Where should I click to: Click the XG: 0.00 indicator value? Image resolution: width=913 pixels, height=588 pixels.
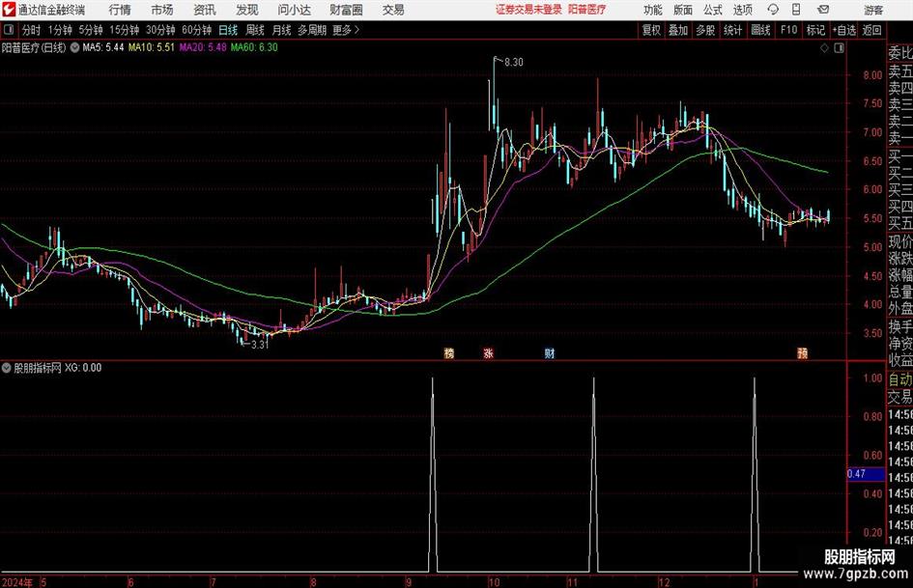click(83, 368)
